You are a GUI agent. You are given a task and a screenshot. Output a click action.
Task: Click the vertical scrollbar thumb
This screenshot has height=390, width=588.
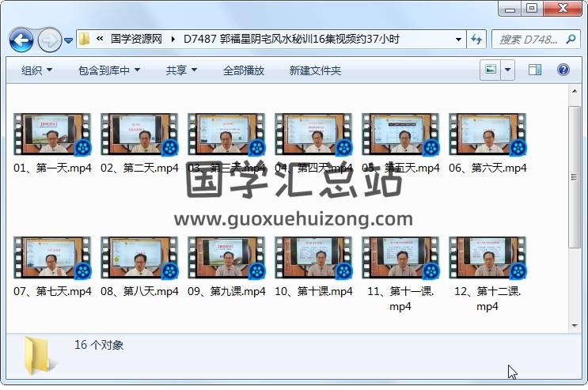coord(575,177)
